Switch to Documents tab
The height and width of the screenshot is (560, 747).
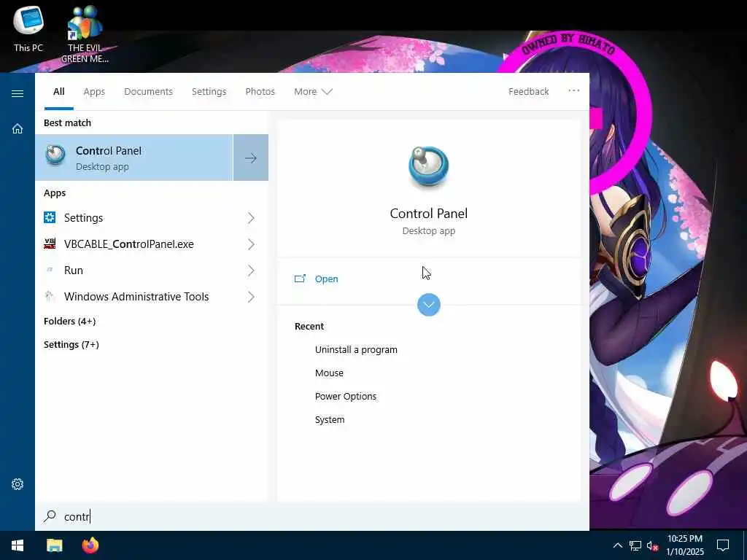148,91
